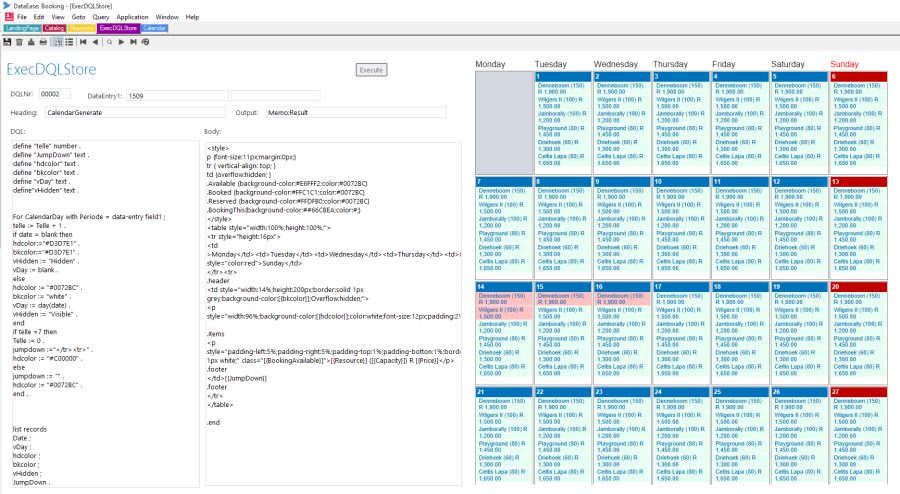Go to first record icon
This screenshot has width=900, height=494.
[x=83, y=42]
